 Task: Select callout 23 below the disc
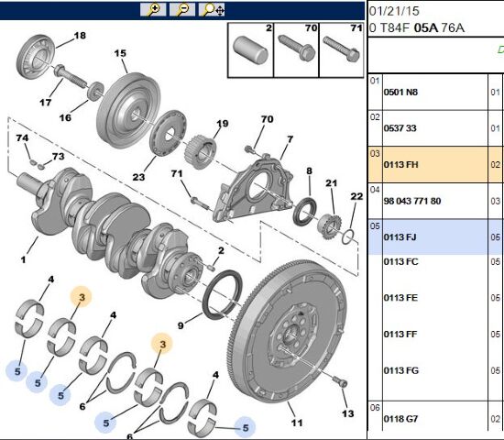138,177
